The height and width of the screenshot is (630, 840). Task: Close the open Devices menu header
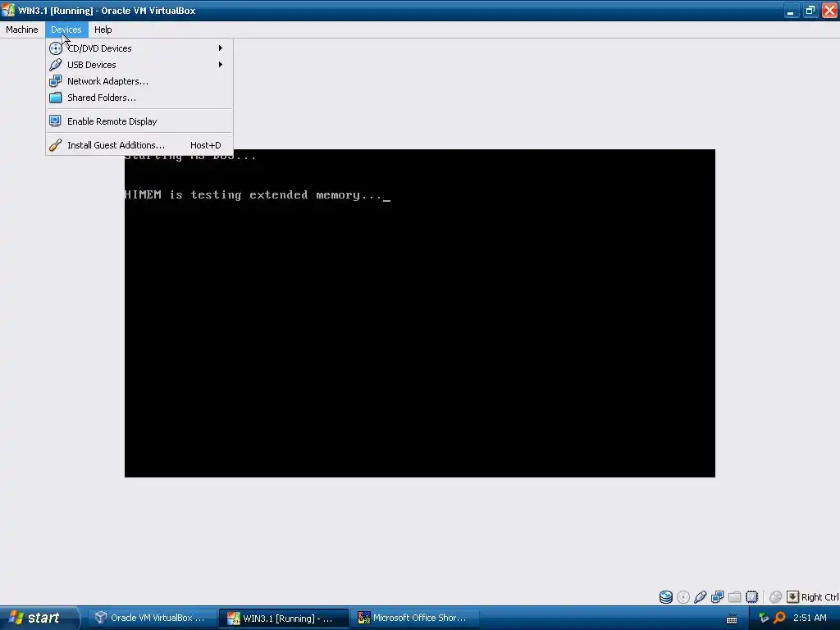tap(66, 30)
